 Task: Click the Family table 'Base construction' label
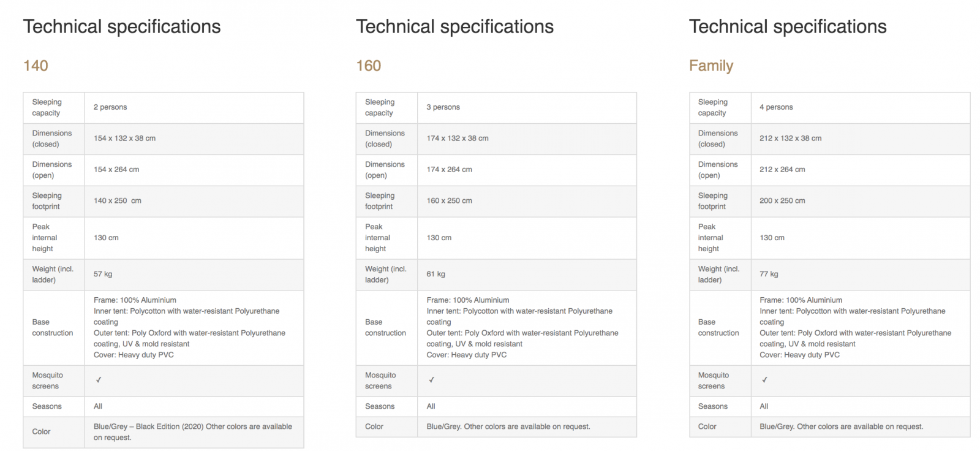click(x=718, y=328)
